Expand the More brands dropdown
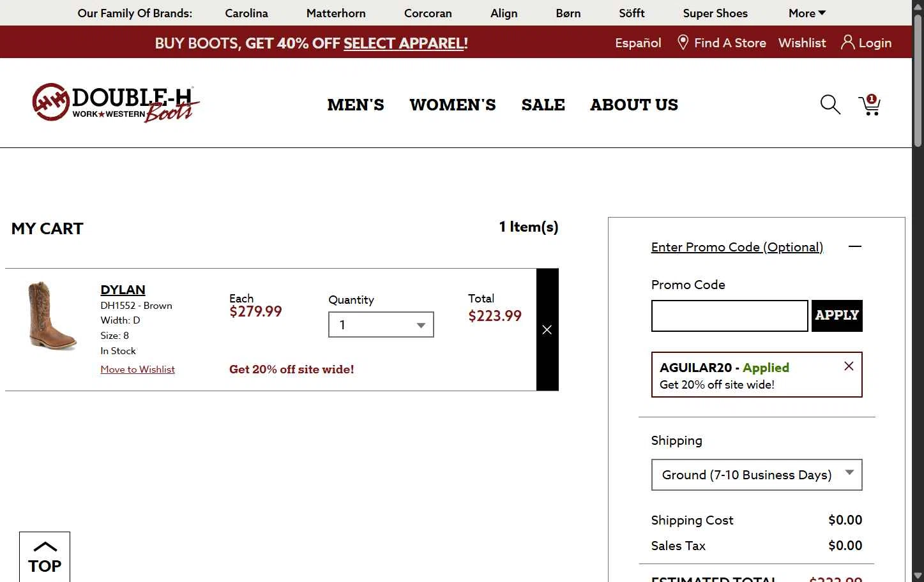 (807, 13)
